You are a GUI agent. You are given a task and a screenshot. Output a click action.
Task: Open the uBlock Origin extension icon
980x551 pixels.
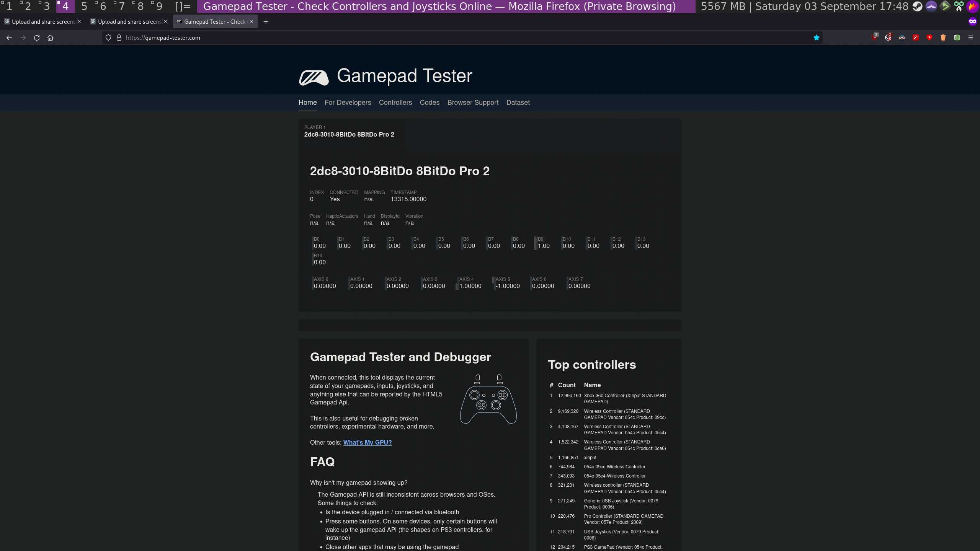pos(874,37)
